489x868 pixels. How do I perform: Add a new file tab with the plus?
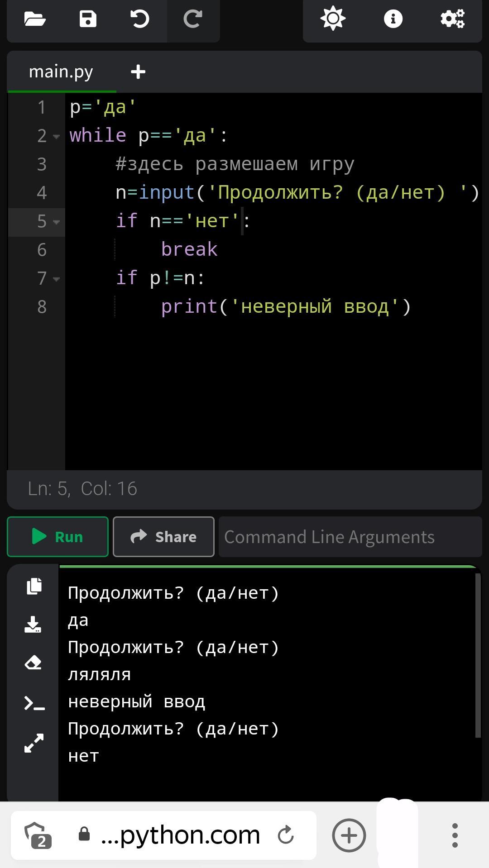(x=138, y=72)
